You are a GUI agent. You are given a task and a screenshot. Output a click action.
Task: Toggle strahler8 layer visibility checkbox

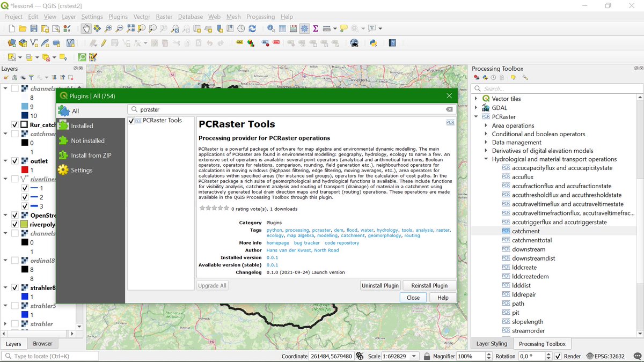pyautogui.click(x=14, y=288)
